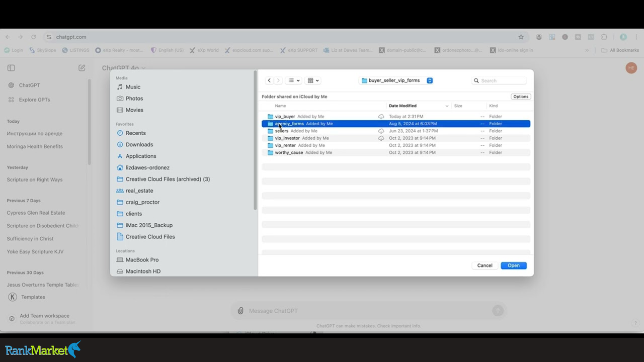Open craig_proctor folder in sidebar
This screenshot has height=362, width=644.
pos(138,203)
